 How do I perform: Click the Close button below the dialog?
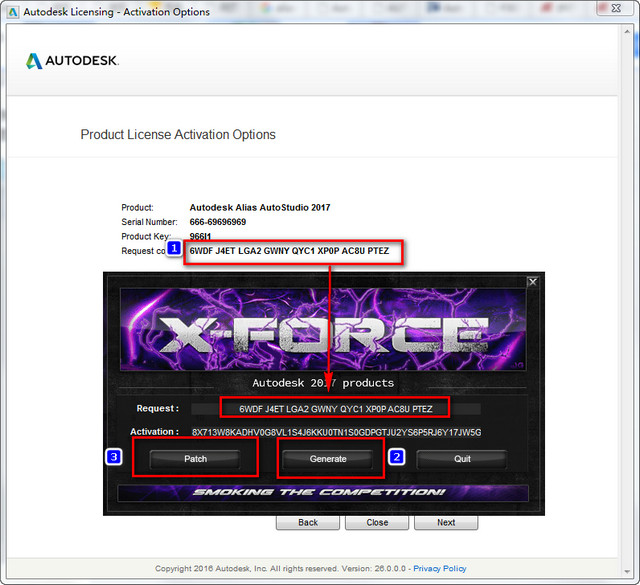pos(377,522)
